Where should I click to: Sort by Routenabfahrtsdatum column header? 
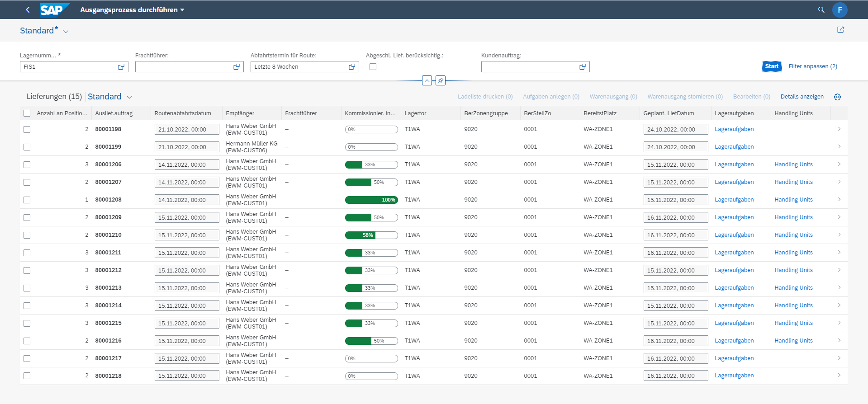coord(183,113)
